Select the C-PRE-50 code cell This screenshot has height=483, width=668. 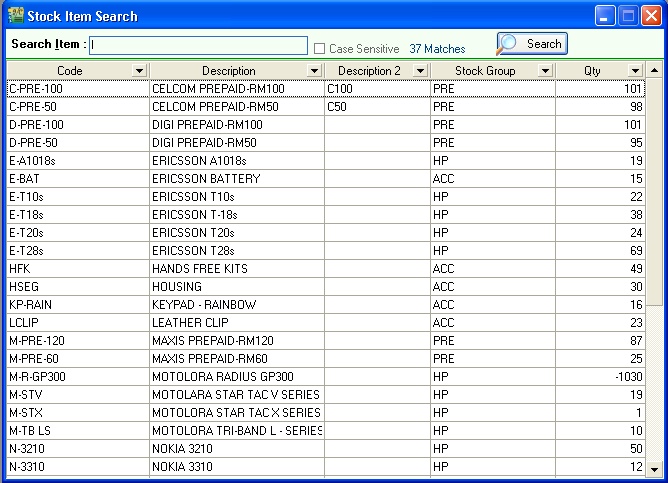click(x=78, y=106)
